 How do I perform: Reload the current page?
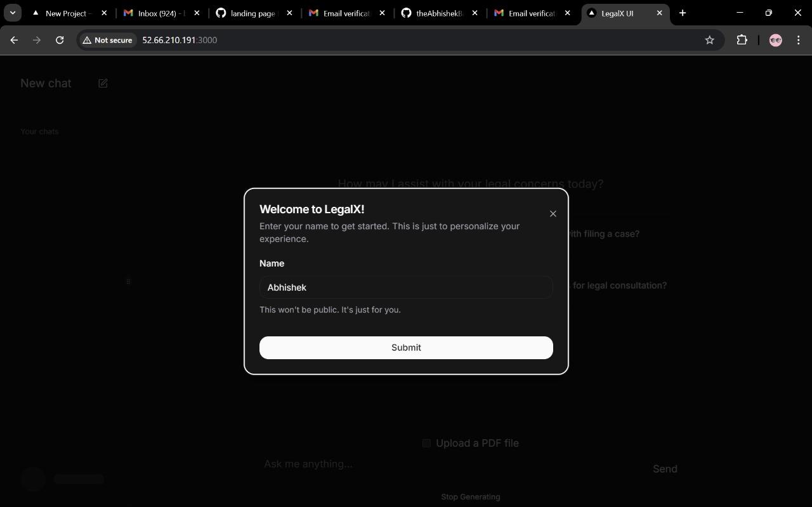(x=60, y=40)
